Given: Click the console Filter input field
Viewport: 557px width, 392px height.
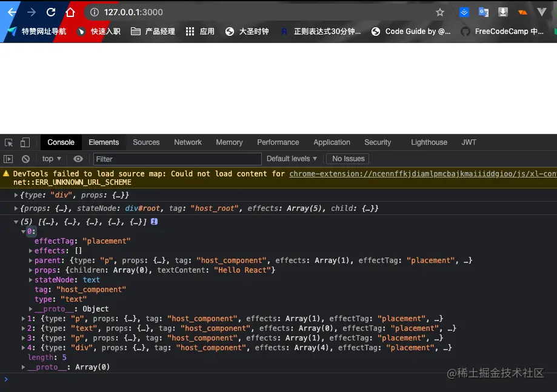Looking at the screenshot, I should point(177,159).
